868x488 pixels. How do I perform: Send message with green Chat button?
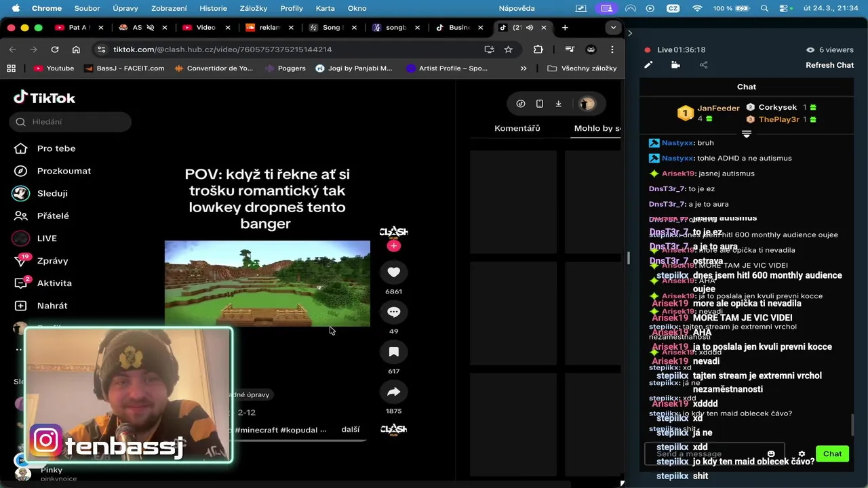pyautogui.click(x=832, y=454)
